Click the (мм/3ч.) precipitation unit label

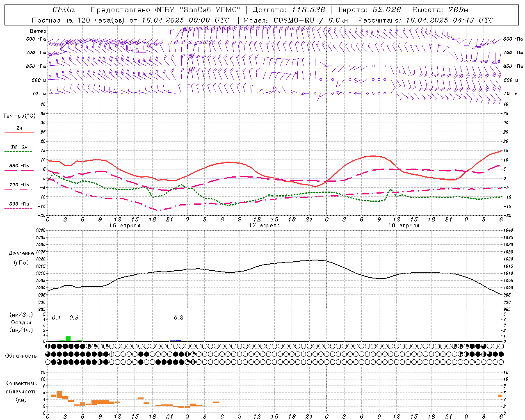point(21,315)
